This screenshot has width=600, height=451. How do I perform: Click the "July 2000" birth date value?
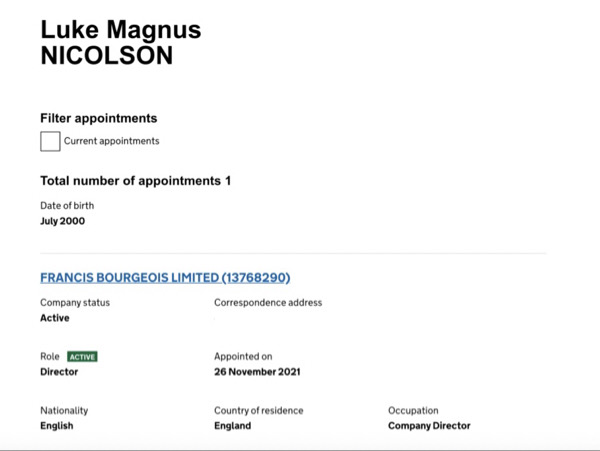point(62,221)
